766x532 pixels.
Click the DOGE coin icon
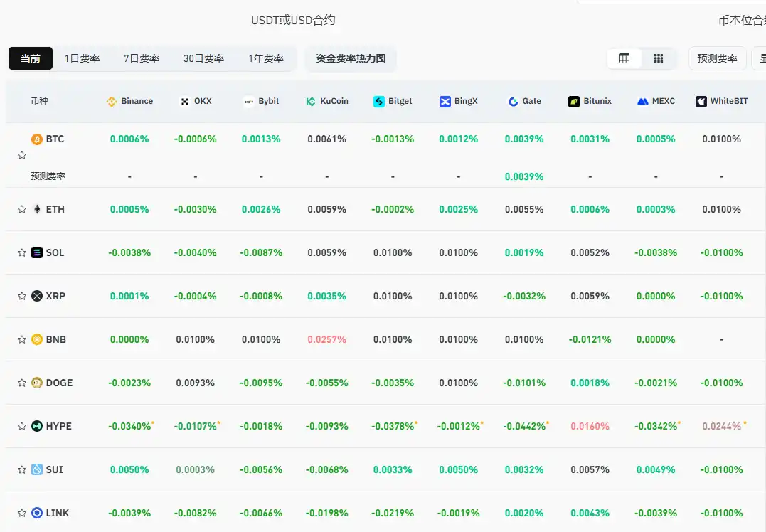pyautogui.click(x=37, y=383)
